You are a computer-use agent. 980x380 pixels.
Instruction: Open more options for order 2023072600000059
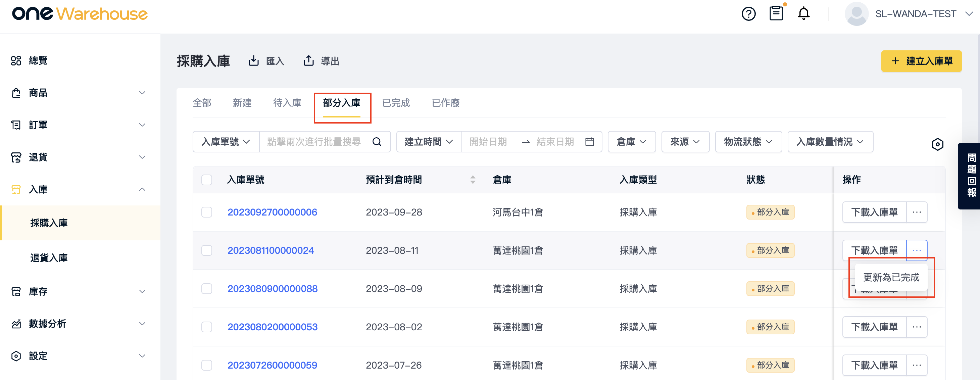[x=917, y=366]
